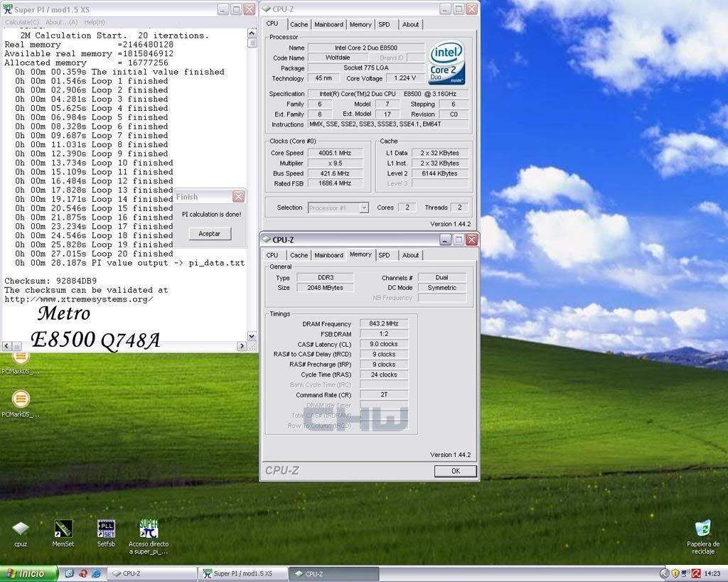Launch the Acceso directo a super_pi shortcut
The width and height of the screenshot is (728, 582).
pyautogui.click(x=149, y=537)
